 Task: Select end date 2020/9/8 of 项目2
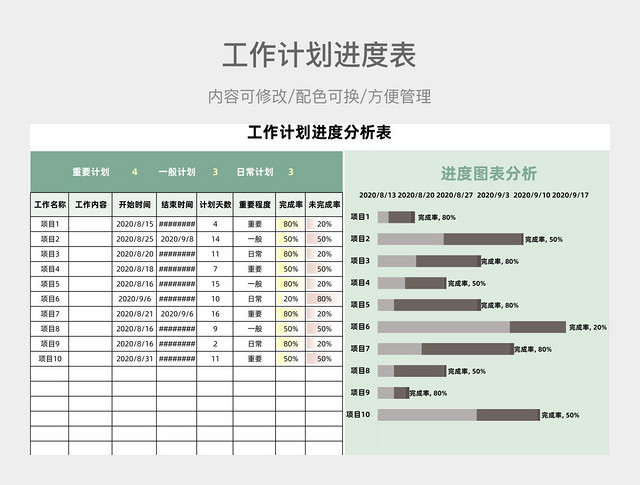coord(177,239)
